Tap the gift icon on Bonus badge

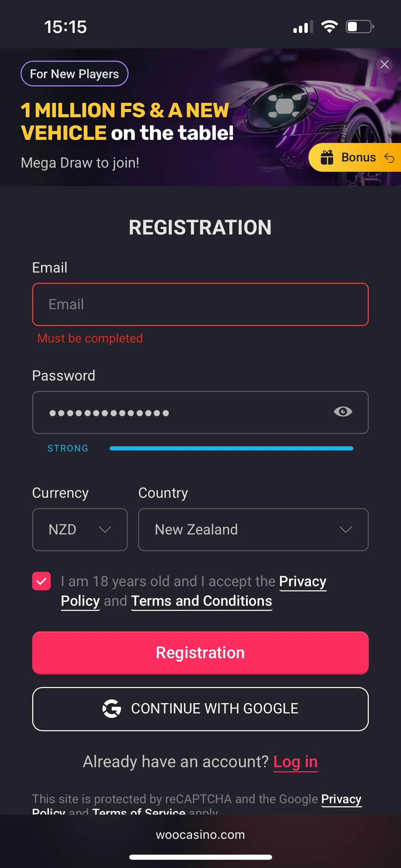pos(327,158)
